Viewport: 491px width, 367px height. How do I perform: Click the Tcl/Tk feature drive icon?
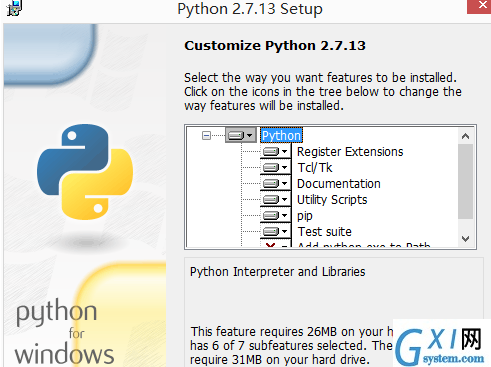pyautogui.click(x=275, y=167)
